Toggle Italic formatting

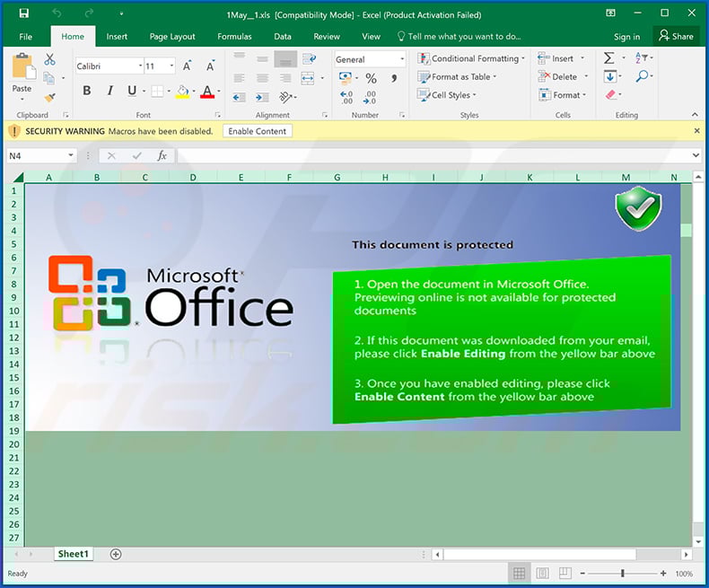click(109, 91)
